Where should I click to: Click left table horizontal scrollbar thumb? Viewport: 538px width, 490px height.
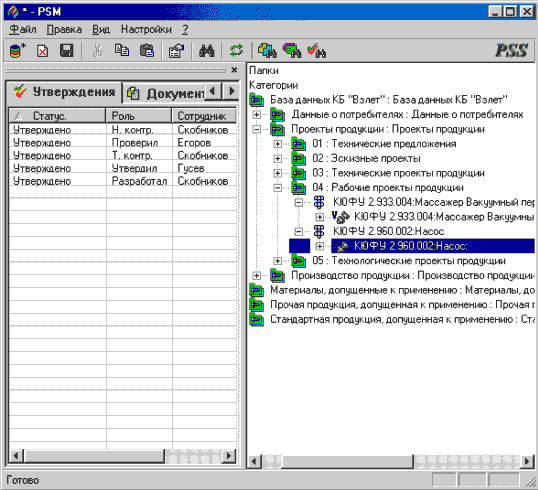(94, 456)
